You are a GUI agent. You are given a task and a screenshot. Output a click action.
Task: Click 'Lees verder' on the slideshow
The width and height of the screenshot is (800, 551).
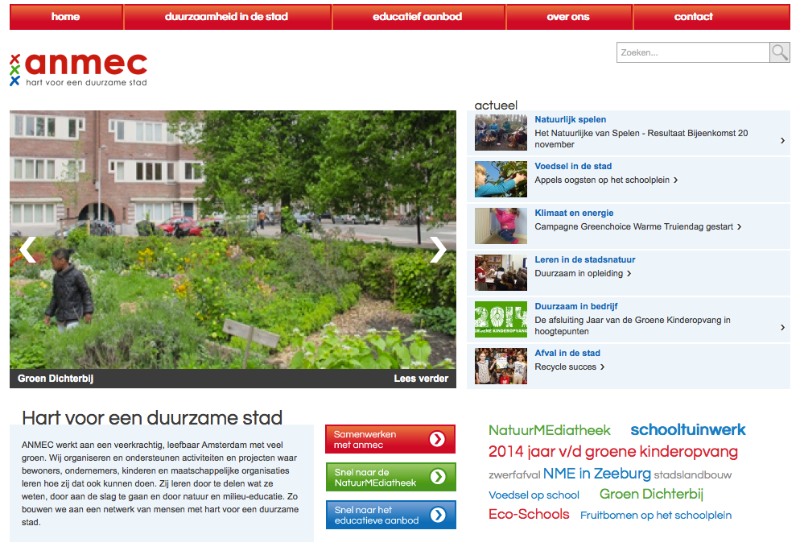(419, 379)
